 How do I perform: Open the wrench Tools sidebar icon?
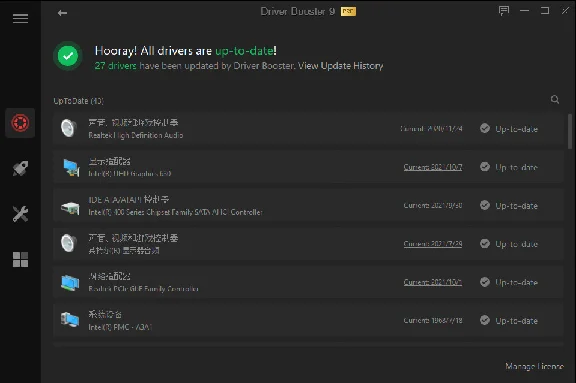[20, 214]
